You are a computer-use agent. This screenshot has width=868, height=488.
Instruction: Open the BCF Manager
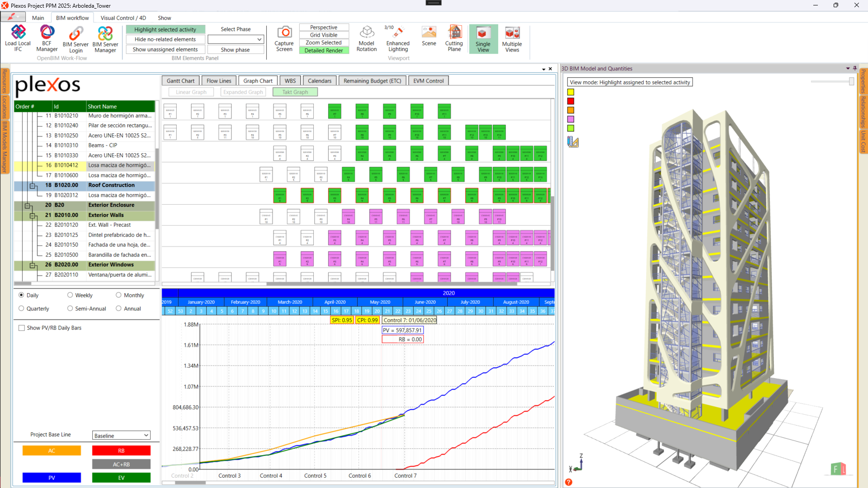(x=47, y=39)
